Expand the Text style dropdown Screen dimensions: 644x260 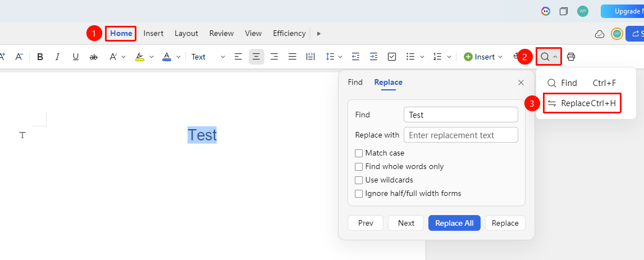pyautogui.click(x=208, y=57)
